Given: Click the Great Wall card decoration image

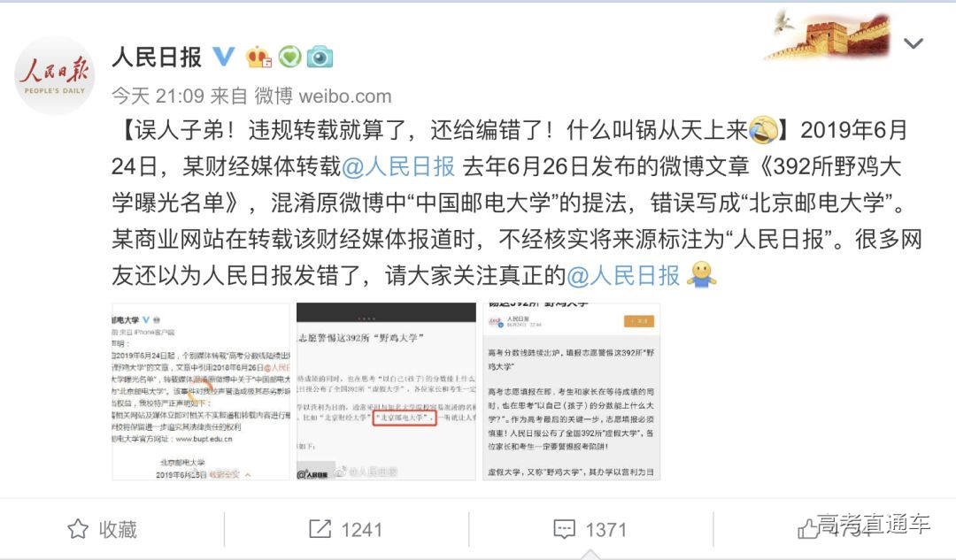Looking at the screenshot, I should (x=828, y=35).
